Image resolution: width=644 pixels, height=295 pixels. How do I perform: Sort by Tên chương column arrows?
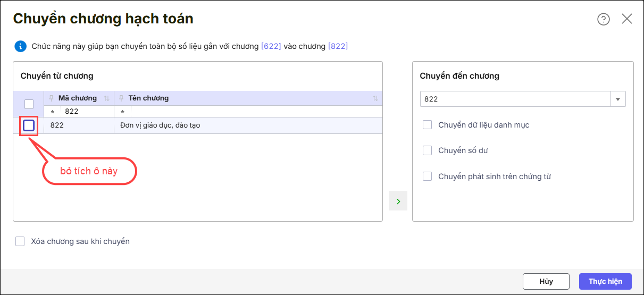(375, 98)
